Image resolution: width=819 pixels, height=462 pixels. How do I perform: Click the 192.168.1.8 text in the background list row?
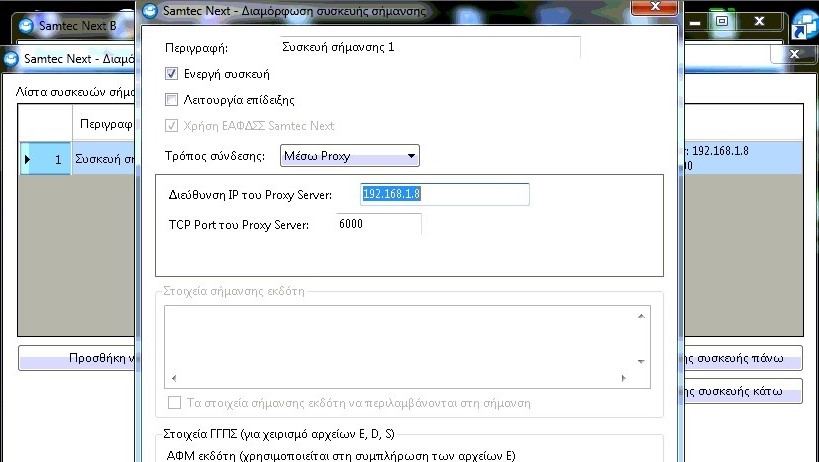pos(720,151)
